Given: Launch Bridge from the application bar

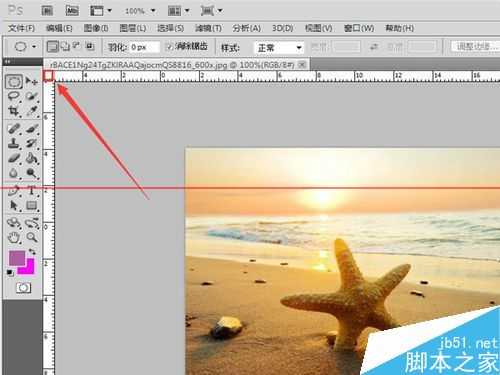Looking at the screenshot, I should pos(47,11).
